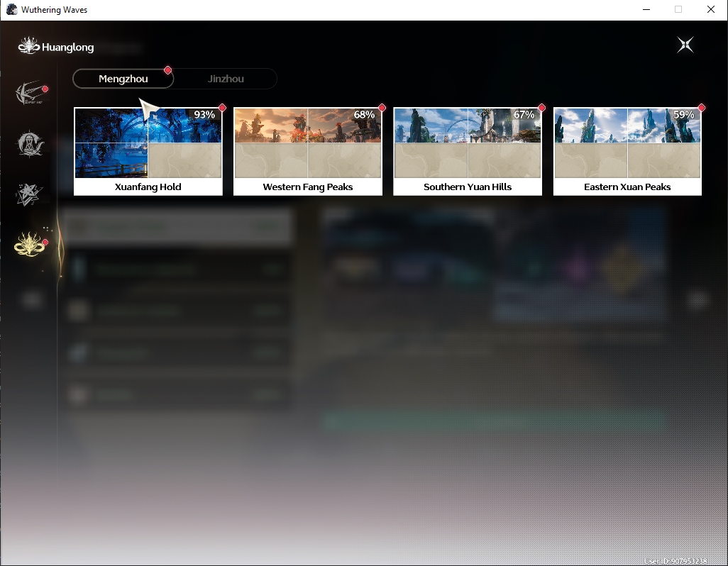Switch to the Mengzhou tab
The width and height of the screenshot is (728, 566).
click(123, 79)
